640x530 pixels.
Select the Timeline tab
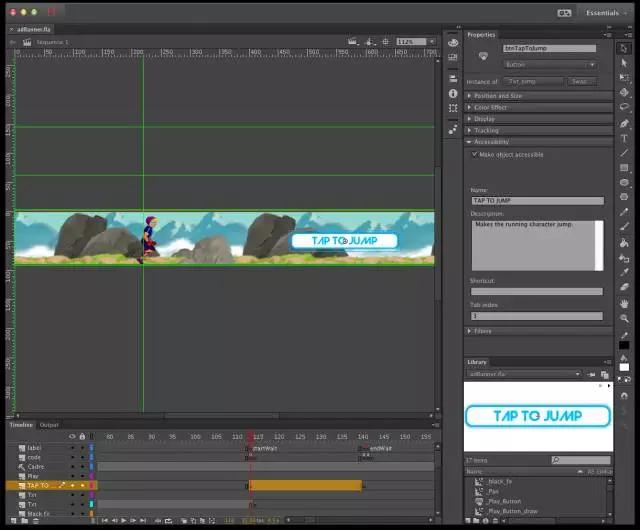(21, 425)
